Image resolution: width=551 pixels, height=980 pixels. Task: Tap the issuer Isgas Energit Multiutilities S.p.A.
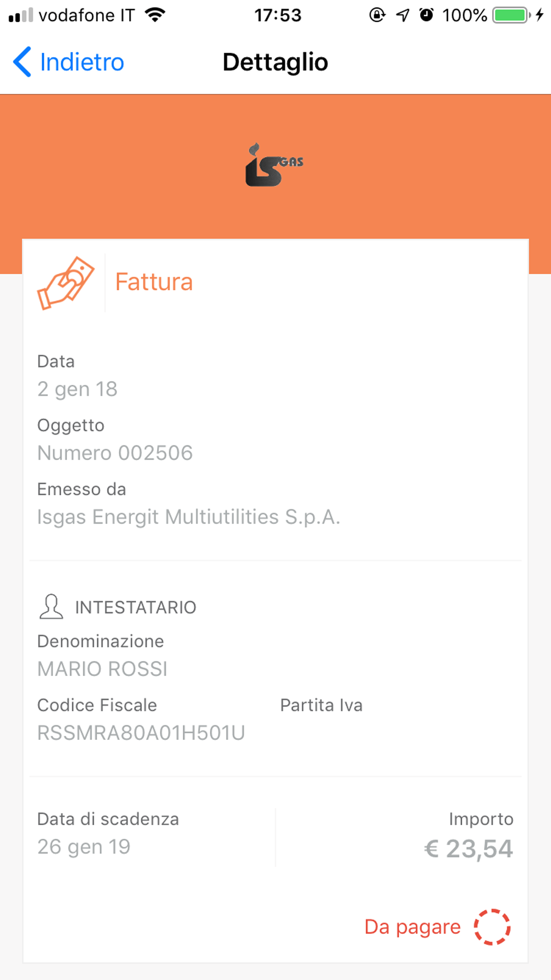pyautogui.click(x=189, y=517)
